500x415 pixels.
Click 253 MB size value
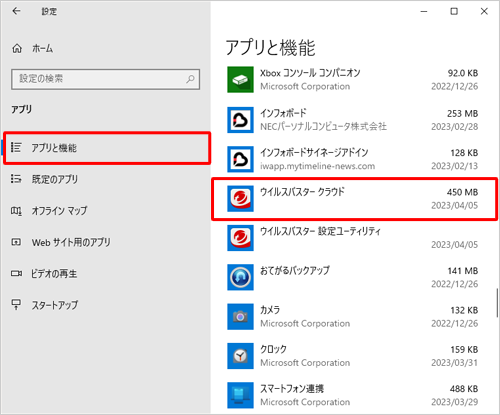point(462,114)
